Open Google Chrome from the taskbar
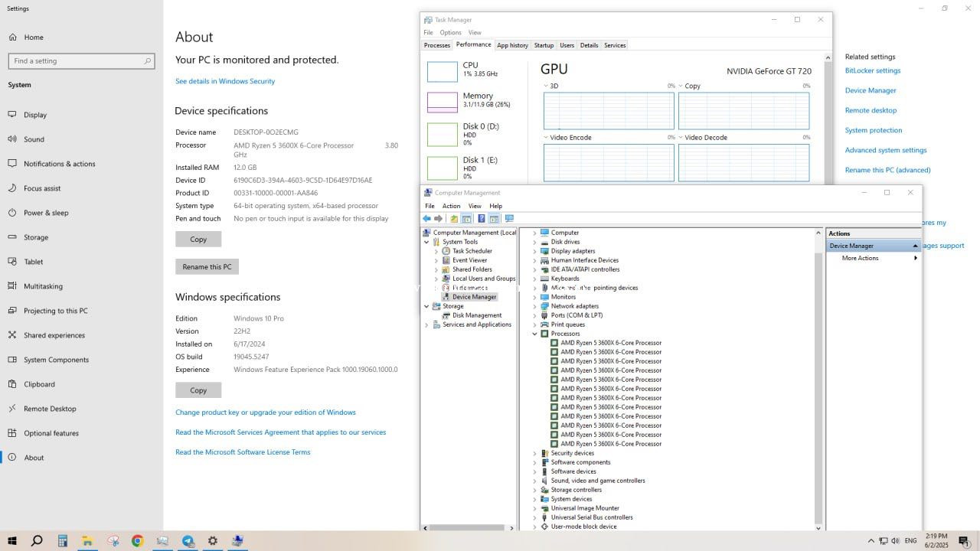Screen dimensions: 980x551 [137, 541]
